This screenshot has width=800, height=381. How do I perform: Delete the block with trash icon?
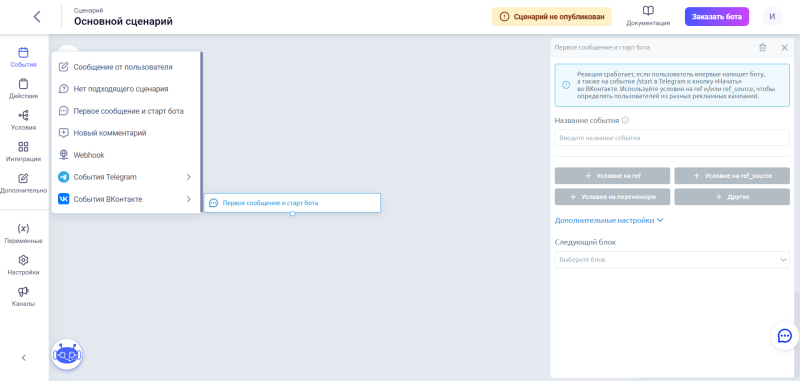coord(762,47)
